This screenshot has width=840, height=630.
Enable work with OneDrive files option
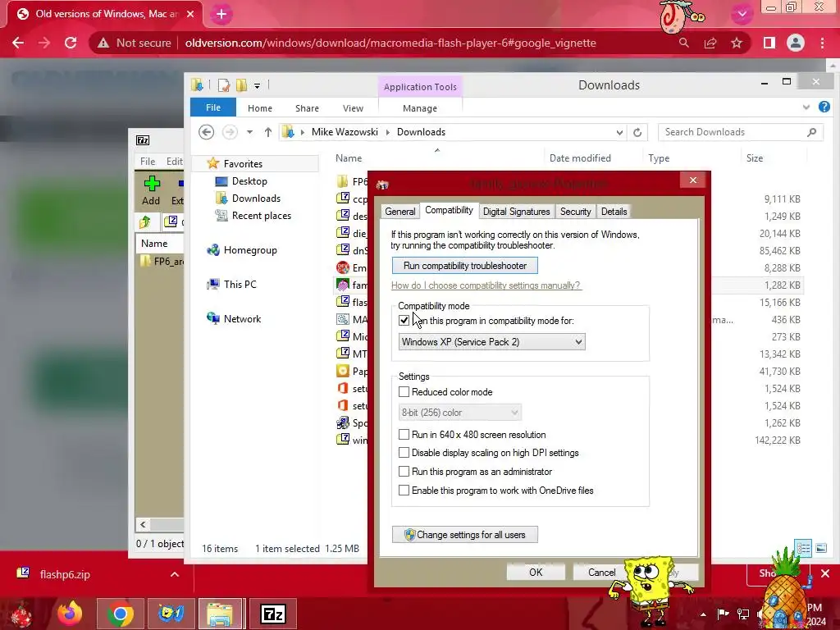coord(404,491)
